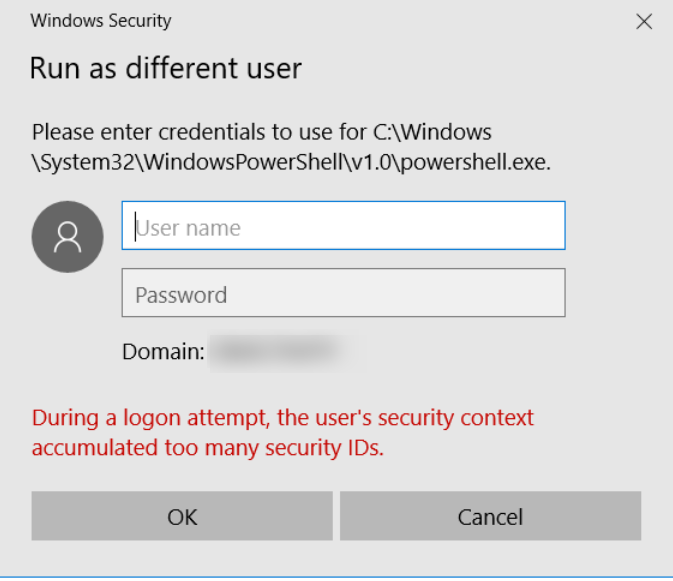
Task: Click into the Password field
Action: point(343,293)
